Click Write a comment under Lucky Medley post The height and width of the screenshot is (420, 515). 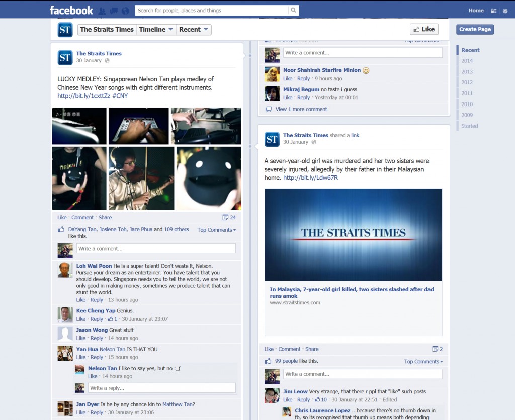pos(156,248)
